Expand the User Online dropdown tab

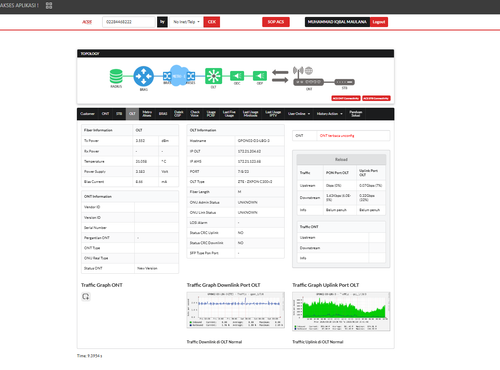[299, 114]
